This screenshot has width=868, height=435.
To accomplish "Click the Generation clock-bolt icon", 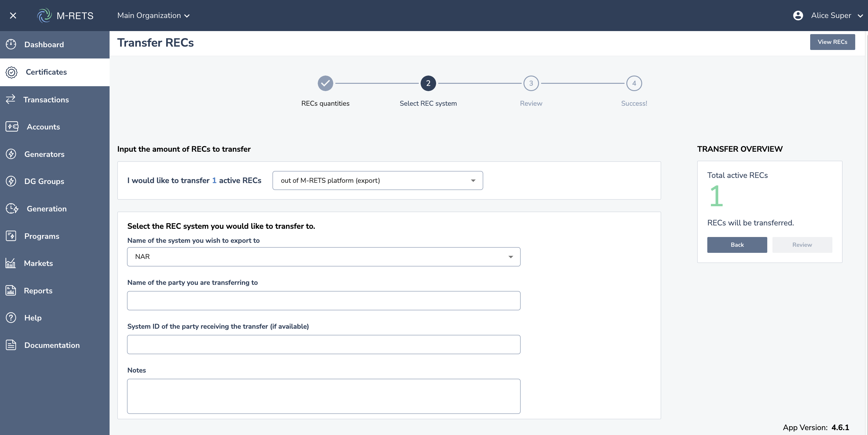I will click(12, 209).
